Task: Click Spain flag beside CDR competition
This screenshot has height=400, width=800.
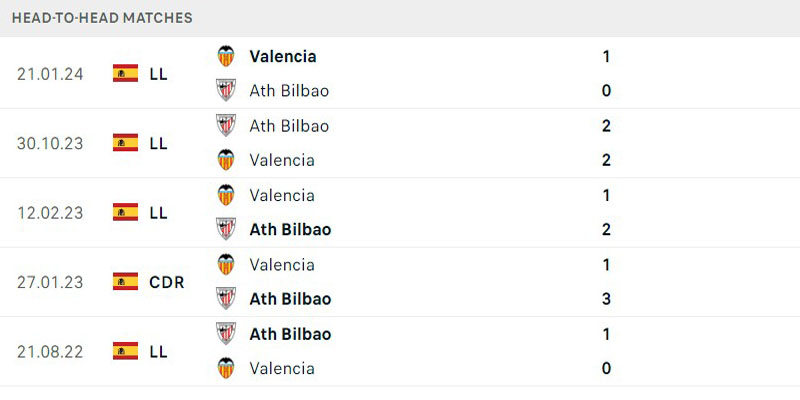Action: tap(126, 282)
